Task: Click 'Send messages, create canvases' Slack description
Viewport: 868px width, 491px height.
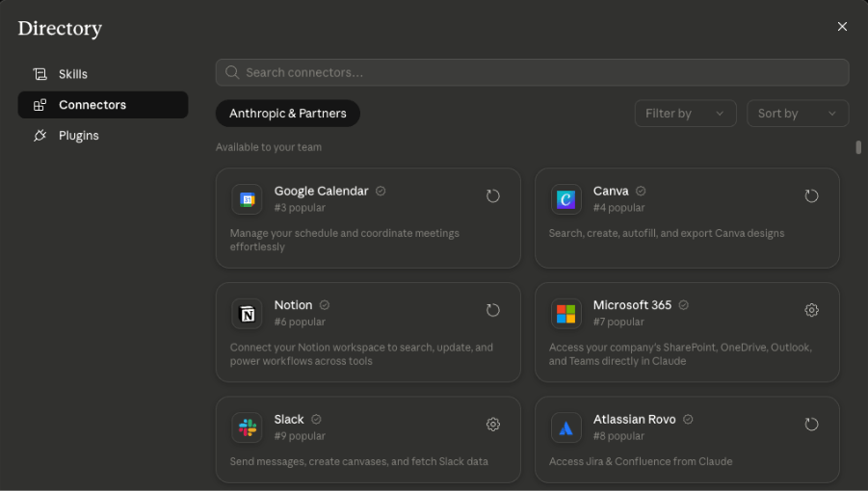Action: click(x=358, y=462)
